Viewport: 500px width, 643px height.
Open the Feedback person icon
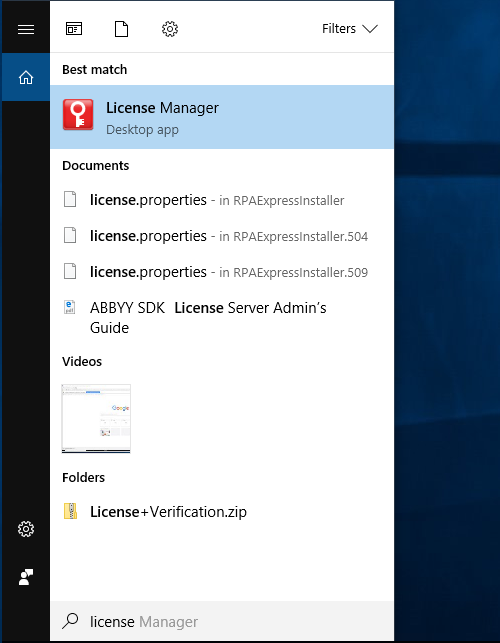pyautogui.click(x=26, y=577)
